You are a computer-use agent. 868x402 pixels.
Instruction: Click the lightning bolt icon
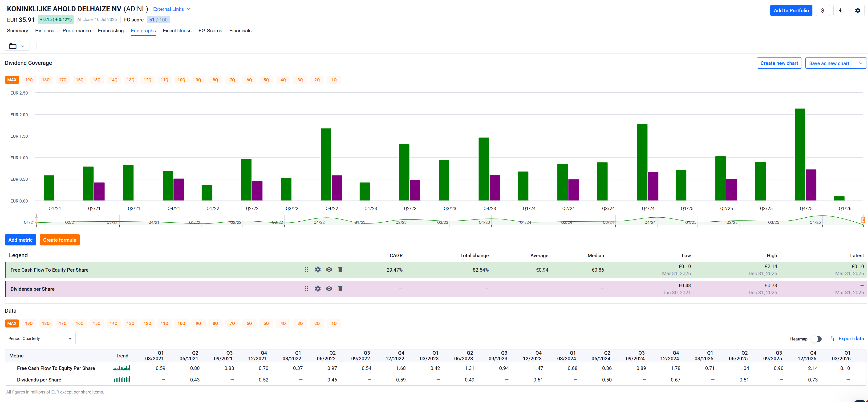coord(840,10)
